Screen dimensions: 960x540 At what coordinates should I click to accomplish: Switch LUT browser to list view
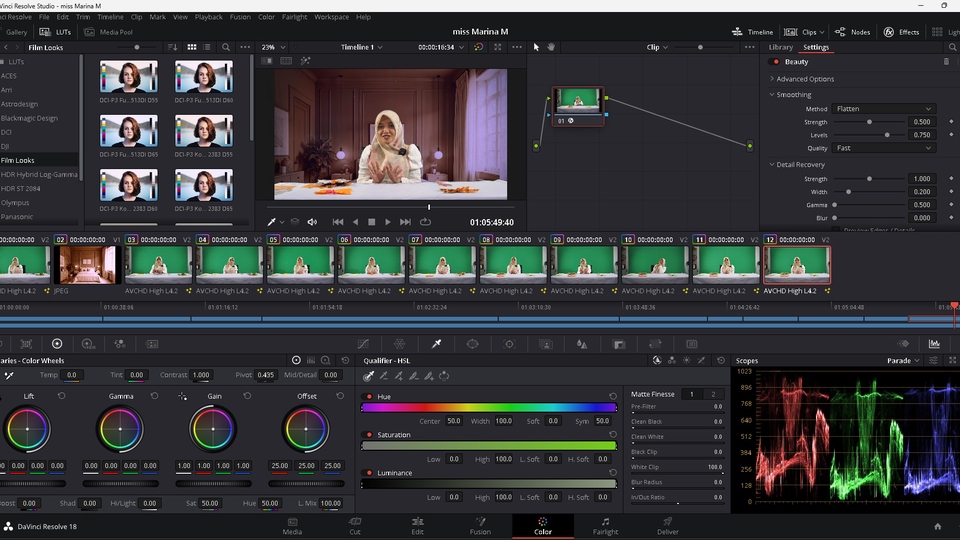pos(207,47)
